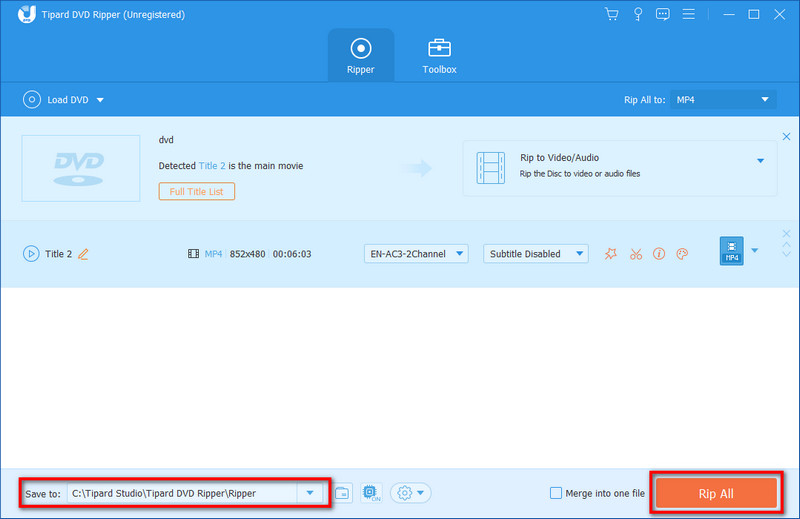Screen dimensions: 800x519
Task: Show Title 2 media info icon
Action: pos(659,254)
